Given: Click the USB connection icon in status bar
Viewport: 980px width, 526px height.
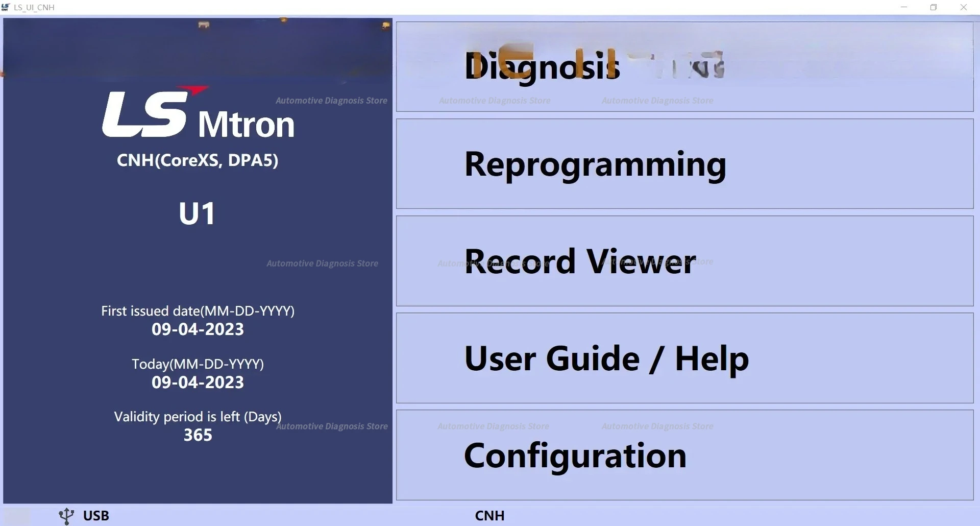Looking at the screenshot, I should [66, 516].
